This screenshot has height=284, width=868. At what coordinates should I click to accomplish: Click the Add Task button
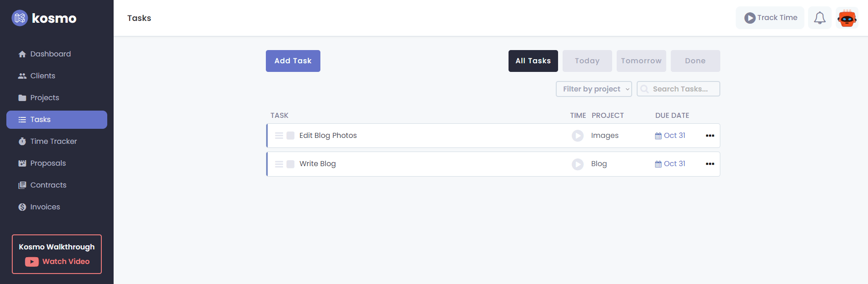(x=293, y=61)
